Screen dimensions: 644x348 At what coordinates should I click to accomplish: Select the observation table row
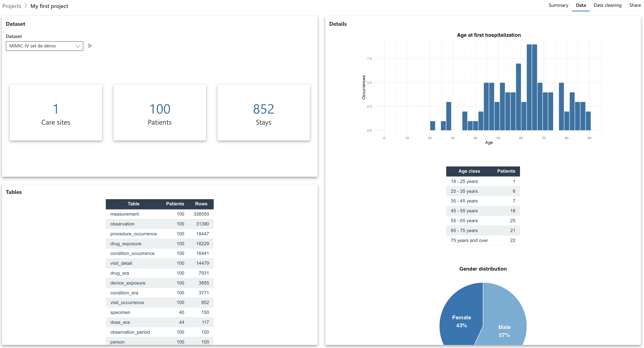point(160,224)
